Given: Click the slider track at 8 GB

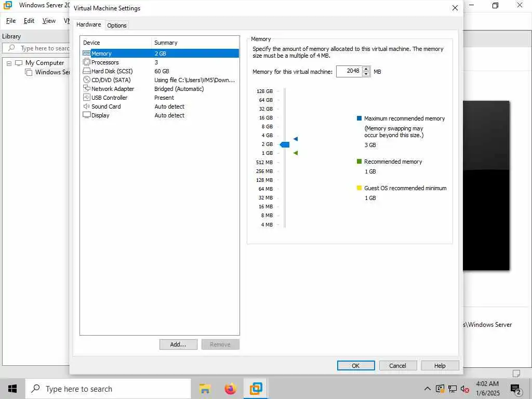Looking at the screenshot, I should tap(285, 127).
